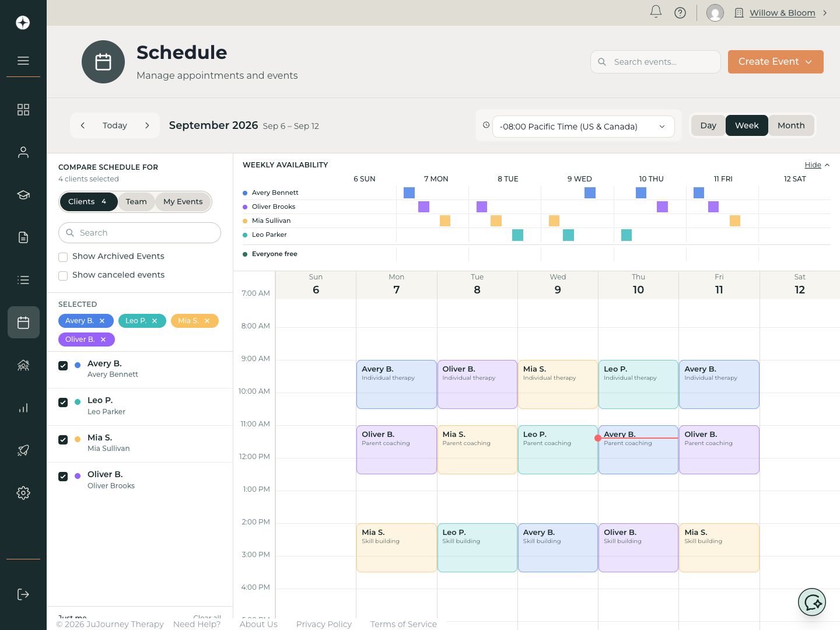Expand the Pacific Time timezone dropdown

[x=583, y=127]
